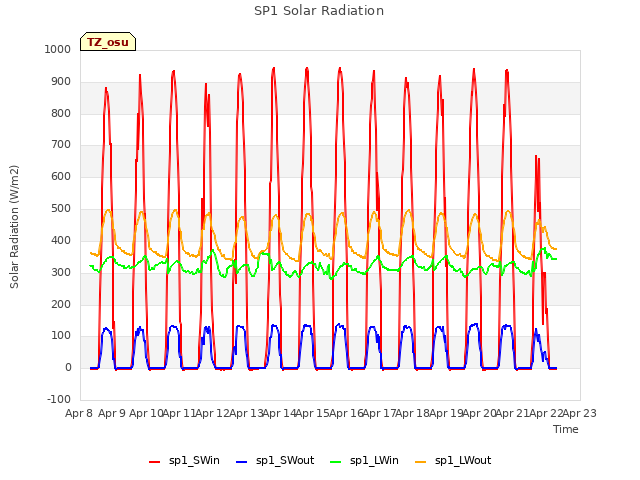Click the -100 y-axis tick label
The width and height of the screenshot is (640, 480).
pos(59,399)
